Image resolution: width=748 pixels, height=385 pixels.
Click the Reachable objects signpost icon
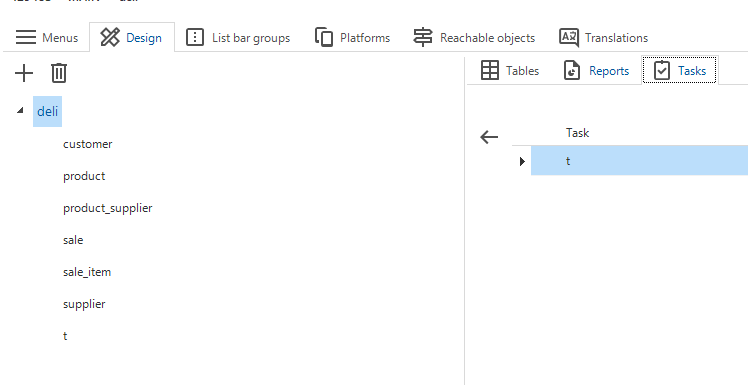tap(422, 37)
